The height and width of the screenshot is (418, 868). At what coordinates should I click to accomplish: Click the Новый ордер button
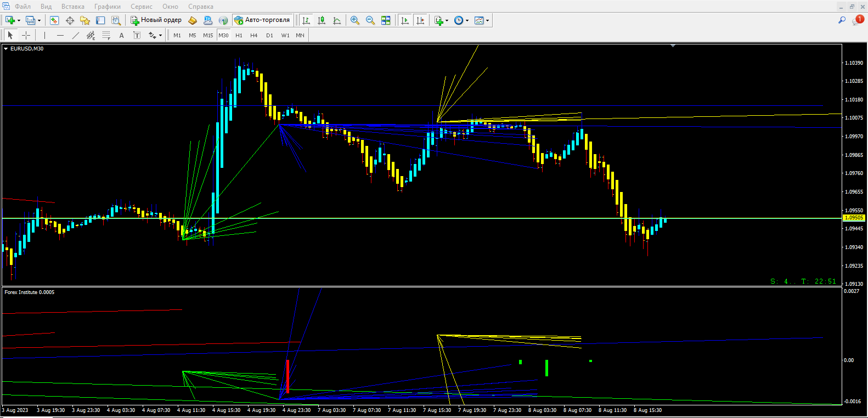click(x=156, y=20)
